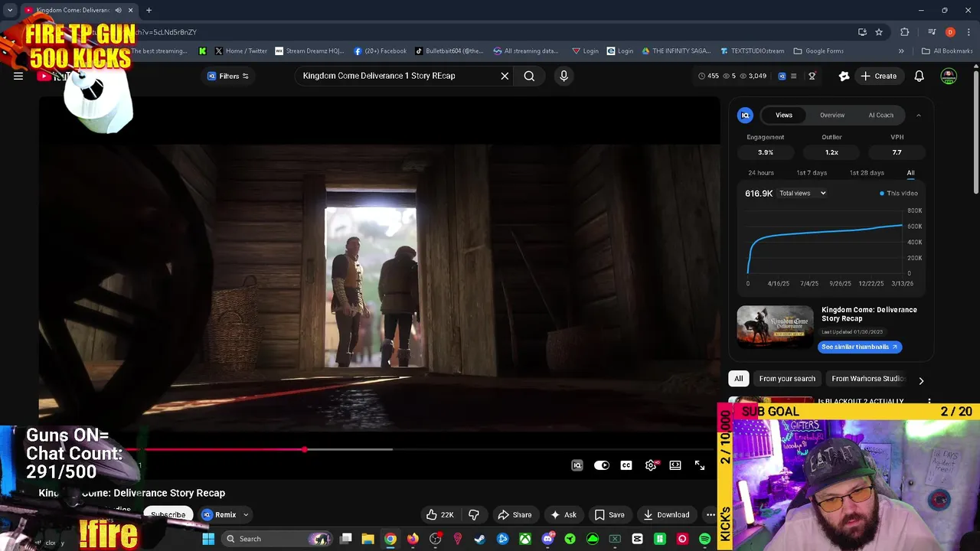Screen dimensions: 980x551
Task: Open the channel account avatar menu
Action: point(949,76)
